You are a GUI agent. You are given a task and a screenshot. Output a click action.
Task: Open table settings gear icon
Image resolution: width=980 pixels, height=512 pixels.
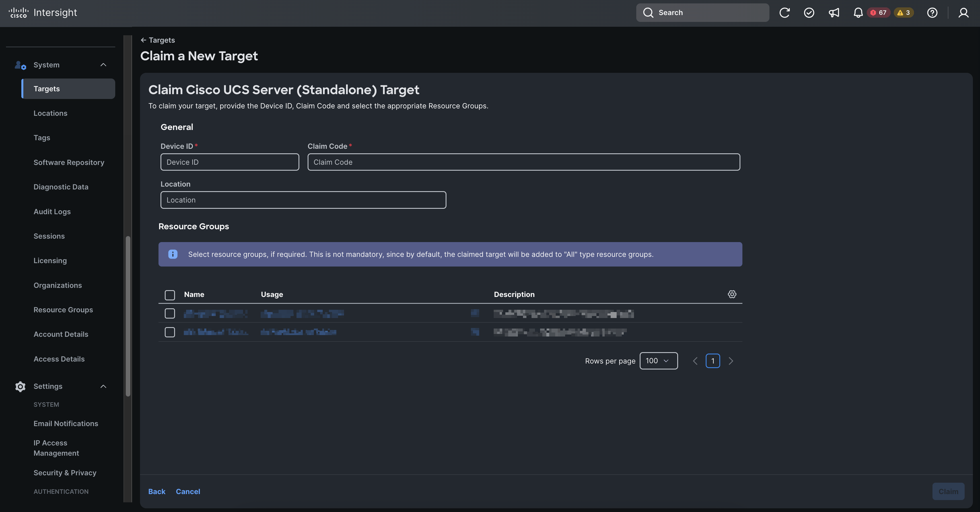pyautogui.click(x=732, y=294)
